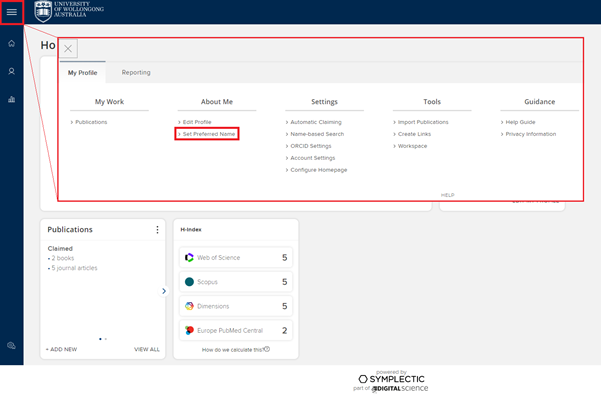Click the Symplectic logo in footer
Screen dimensions: 601x401
[391, 379]
